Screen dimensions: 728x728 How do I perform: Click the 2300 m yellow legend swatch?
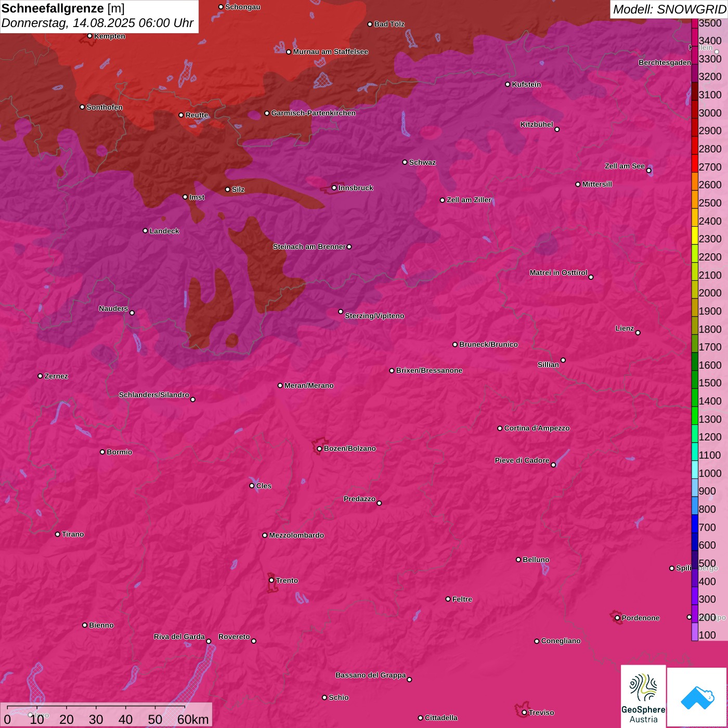[694, 236]
